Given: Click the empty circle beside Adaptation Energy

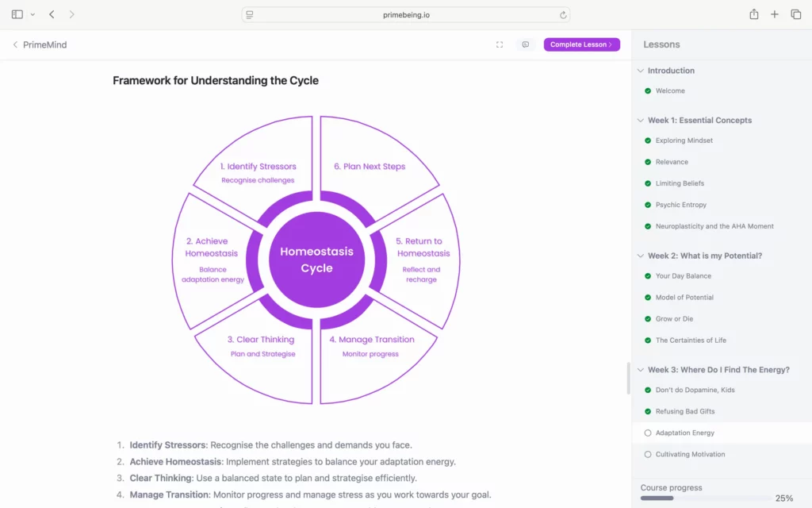Looking at the screenshot, I should point(648,433).
